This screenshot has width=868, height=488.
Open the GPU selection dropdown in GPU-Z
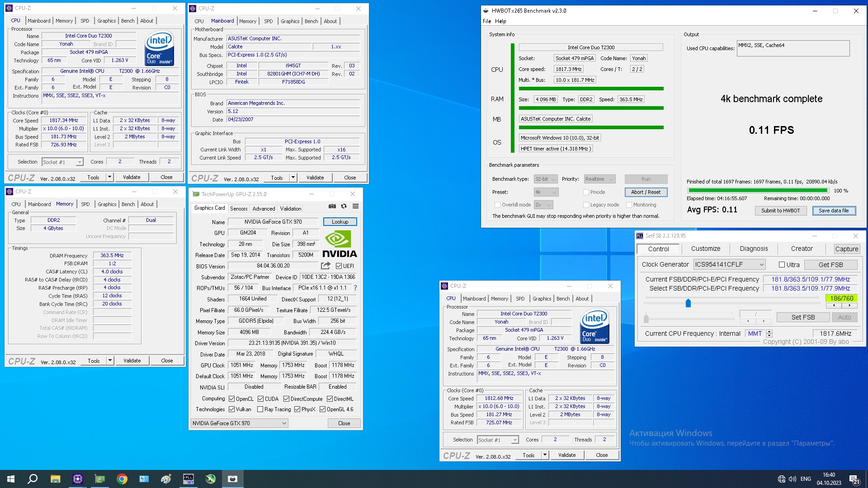[240, 423]
